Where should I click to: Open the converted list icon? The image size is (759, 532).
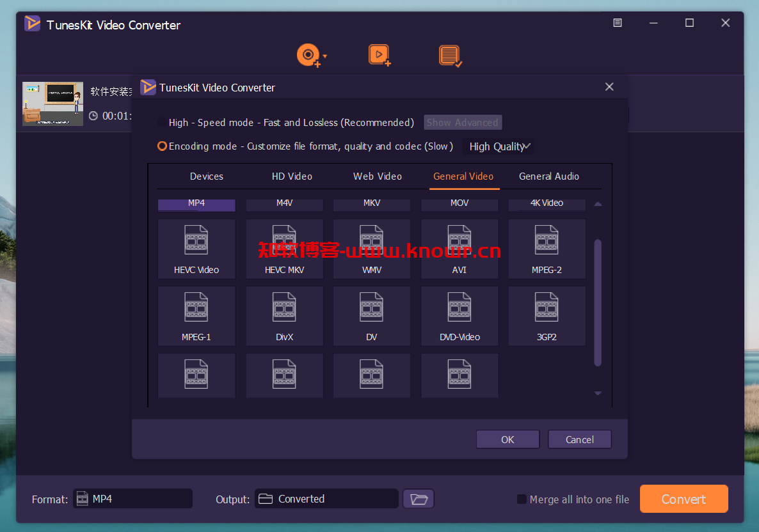[450, 56]
